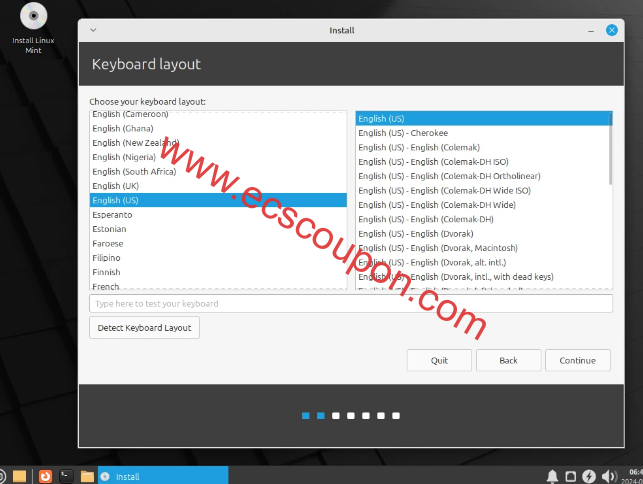This screenshot has width=643, height=484.
Task: Select English (Ghana) layout
Action: [x=218, y=128]
